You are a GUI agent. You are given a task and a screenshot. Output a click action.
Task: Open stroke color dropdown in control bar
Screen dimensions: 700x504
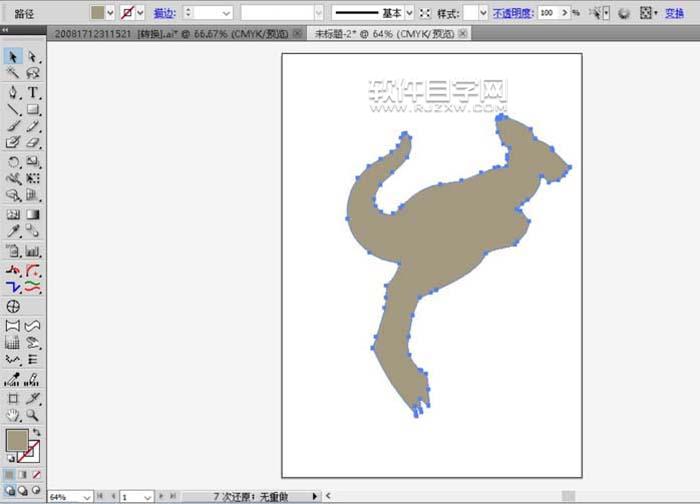[x=140, y=13]
